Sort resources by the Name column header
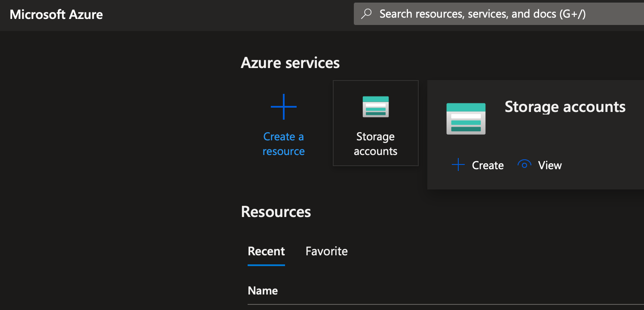Viewport: 644px width, 310px height. pyautogui.click(x=263, y=291)
